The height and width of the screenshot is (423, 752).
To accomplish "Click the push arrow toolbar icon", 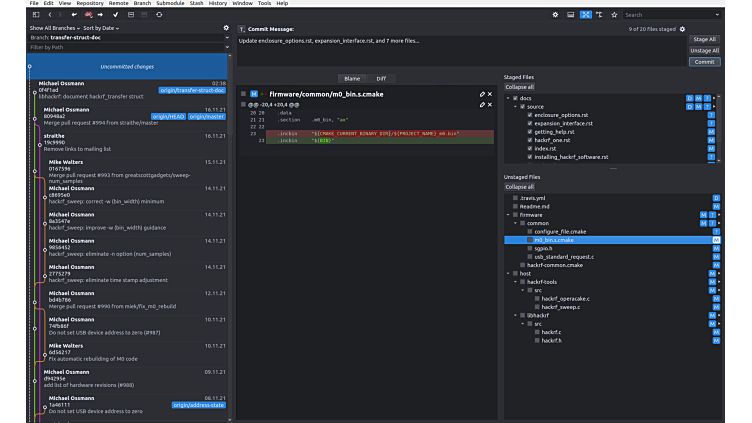I will (x=101, y=15).
